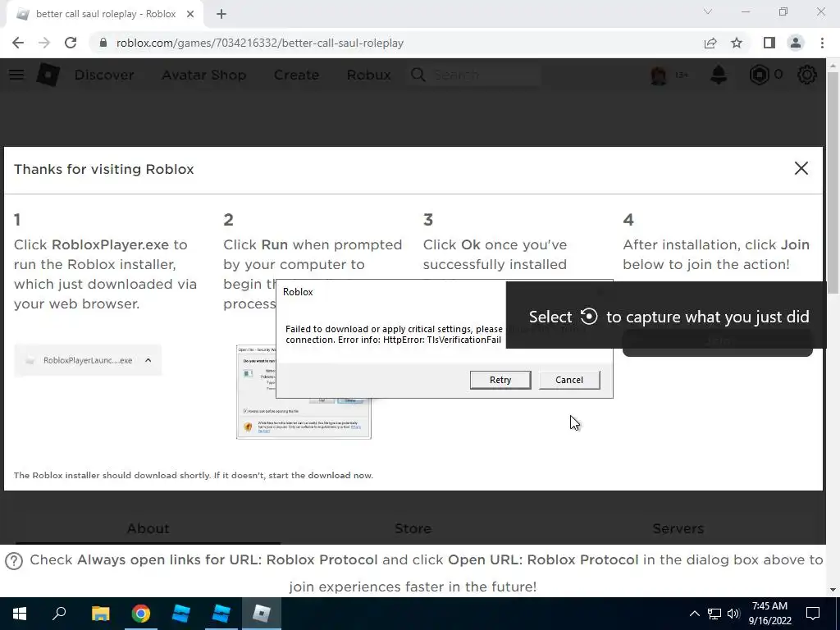This screenshot has width=840, height=630.
Task: Click the tab search chevron
Action: (x=708, y=11)
